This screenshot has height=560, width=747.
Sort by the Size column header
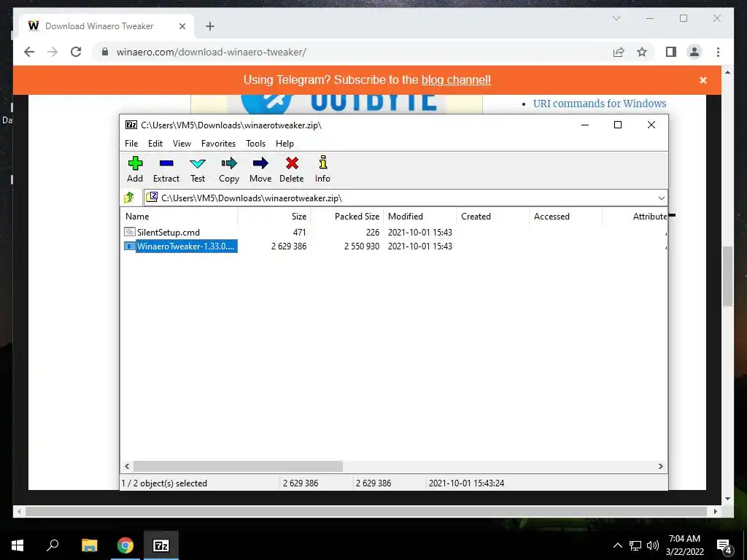point(274,216)
